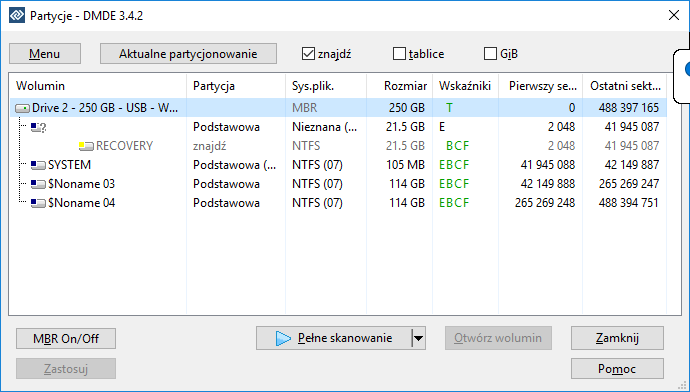This screenshot has width=690, height=392.
Task: Select the Drive 2 - 250 GB - USB row
Action: tap(338, 108)
